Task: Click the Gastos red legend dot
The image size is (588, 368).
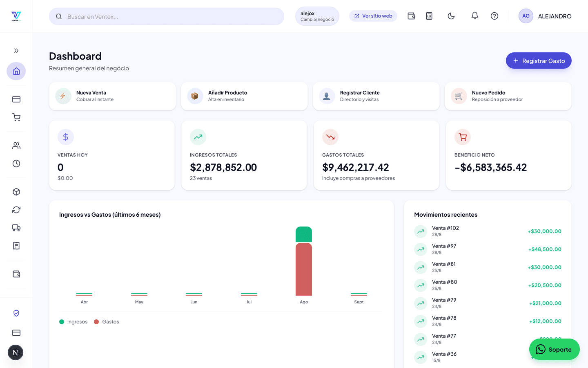Action: click(96, 322)
